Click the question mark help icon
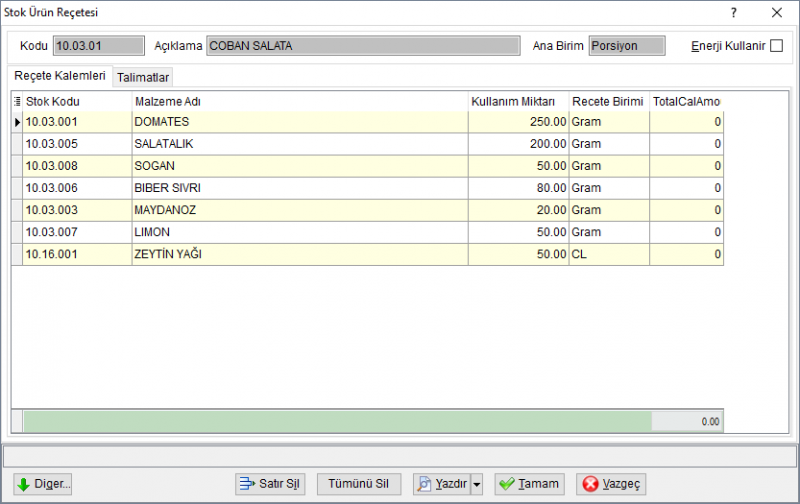Image resolution: width=800 pixels, height=504 pixels. click(734, 12)
